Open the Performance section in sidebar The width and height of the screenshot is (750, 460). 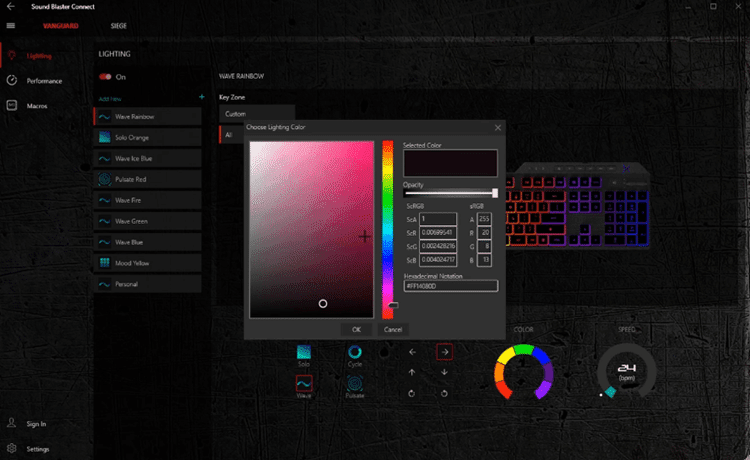44,81
